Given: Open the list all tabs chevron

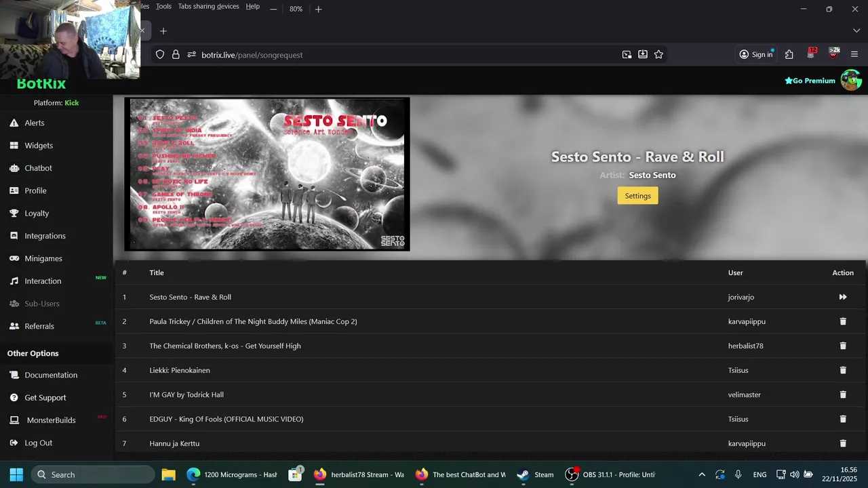Looking at the screenshot, I should [x=856, y=30].
